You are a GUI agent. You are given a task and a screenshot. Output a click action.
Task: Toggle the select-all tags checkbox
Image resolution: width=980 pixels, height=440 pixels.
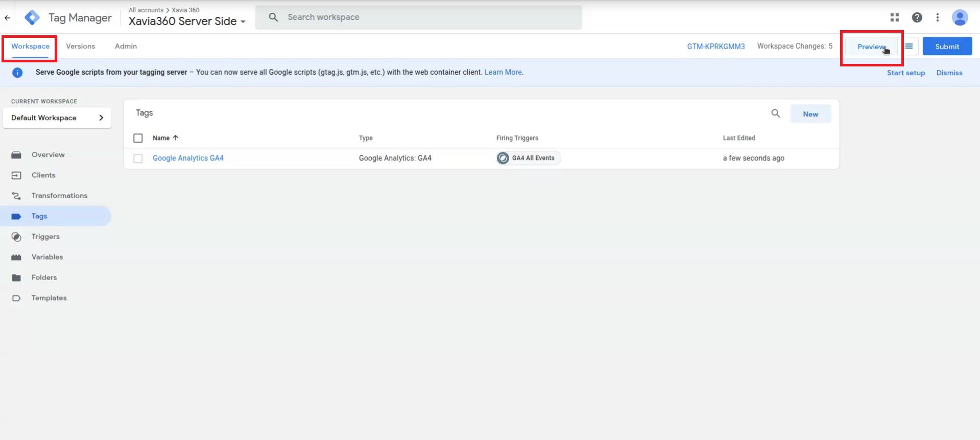[x=138, y=138]
